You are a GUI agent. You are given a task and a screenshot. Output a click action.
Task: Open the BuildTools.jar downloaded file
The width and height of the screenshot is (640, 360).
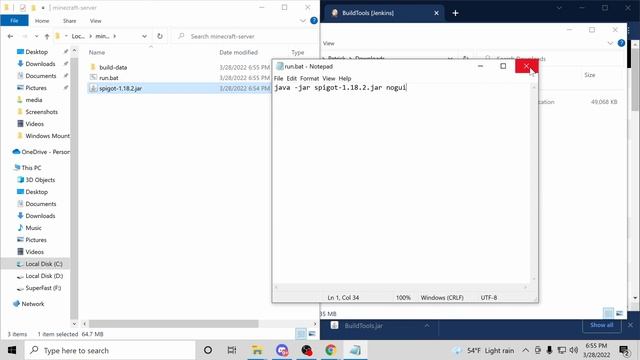(363, 326)
